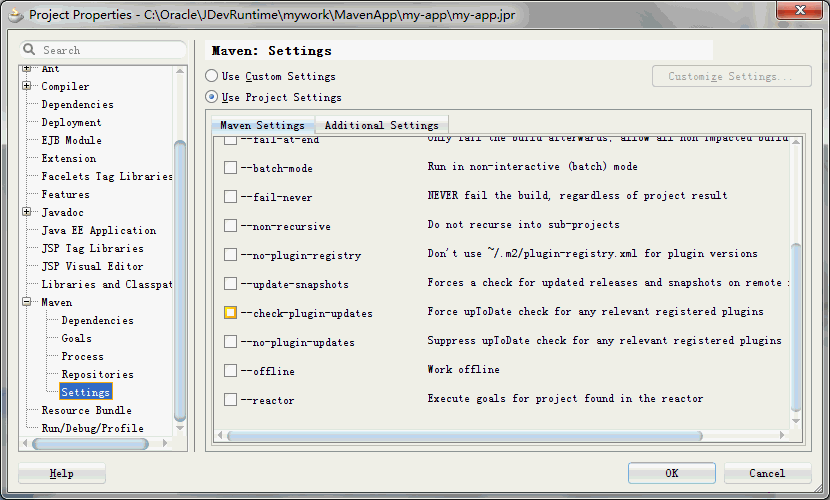Image resolution: width=830 pixels, height=500 pixels.
Task: Click the Customize Settings button
Action: (x=732, y=76)
